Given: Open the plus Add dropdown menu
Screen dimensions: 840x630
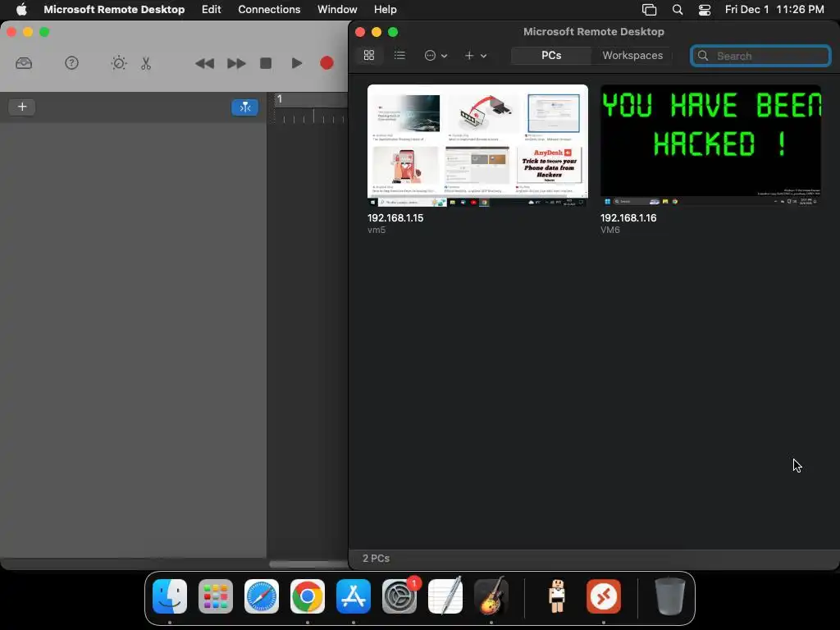Looking at the screenshot, I should tap(475, 55).
